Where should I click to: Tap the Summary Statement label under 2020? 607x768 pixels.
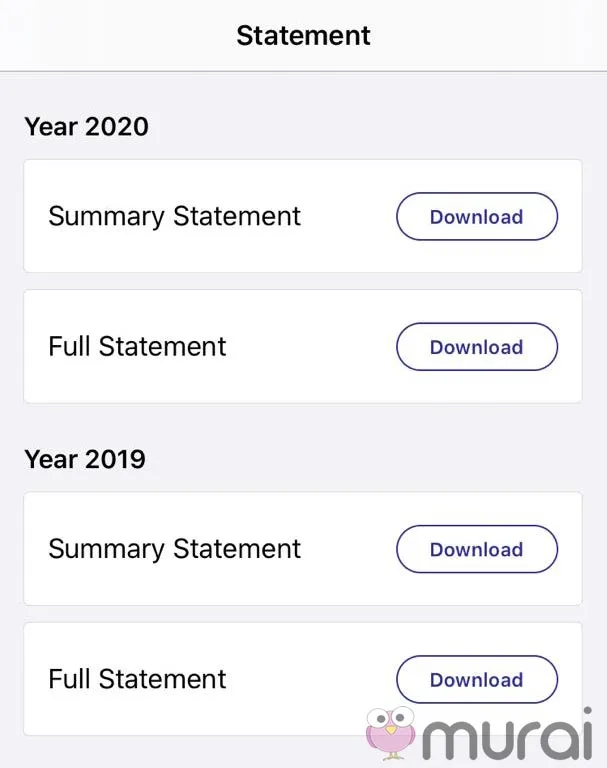point(174,217)
